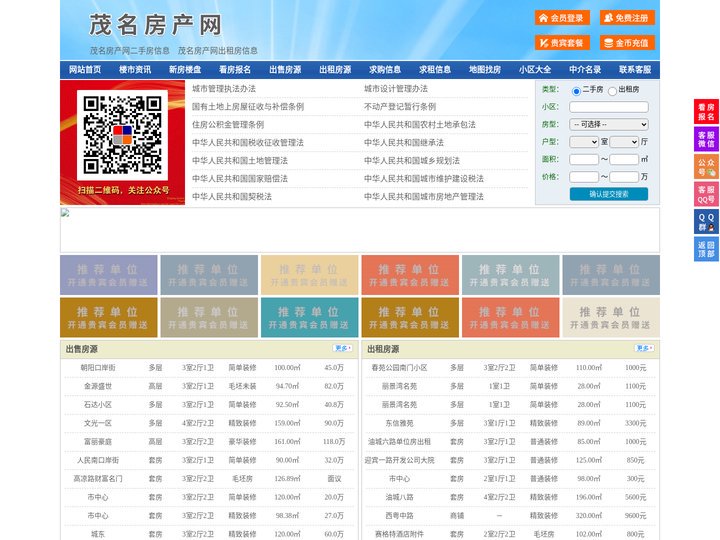Select the 二手房 radio button

(576, 91)
